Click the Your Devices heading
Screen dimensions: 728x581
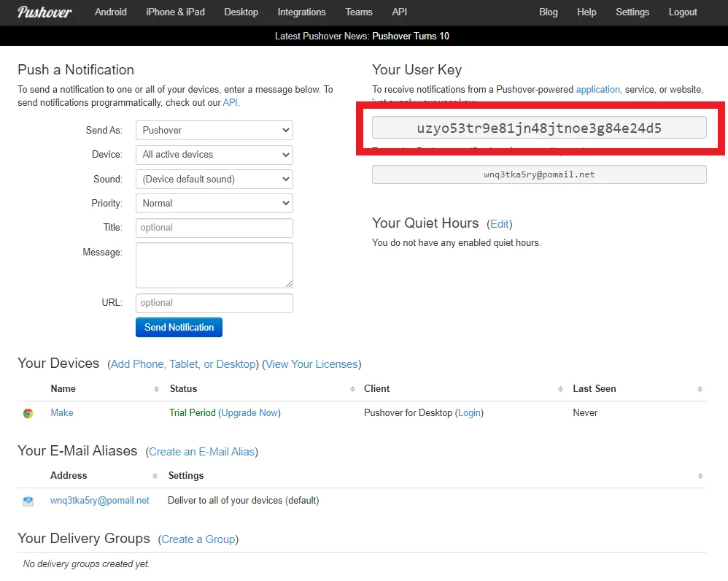coord(58,363)
